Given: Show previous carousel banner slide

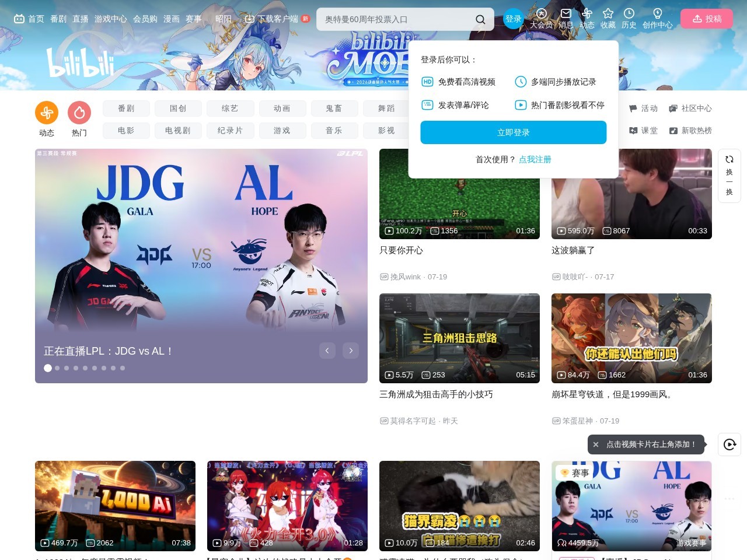Looking at the screenshot, I should 327,351.
